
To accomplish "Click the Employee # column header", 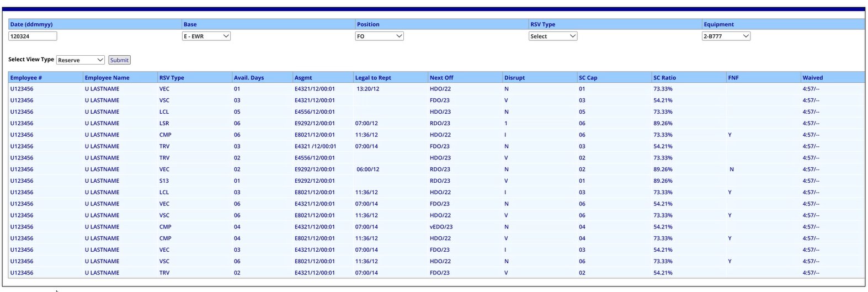I will pos(26,78).
